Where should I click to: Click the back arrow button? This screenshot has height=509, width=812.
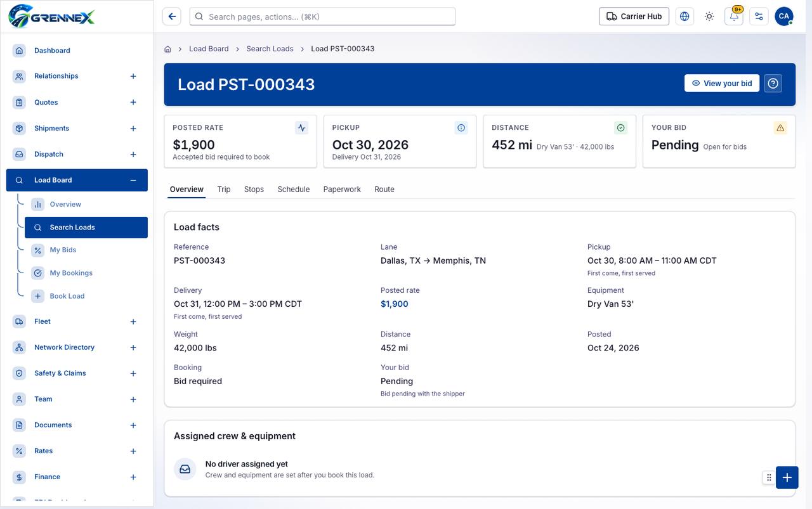171,16
